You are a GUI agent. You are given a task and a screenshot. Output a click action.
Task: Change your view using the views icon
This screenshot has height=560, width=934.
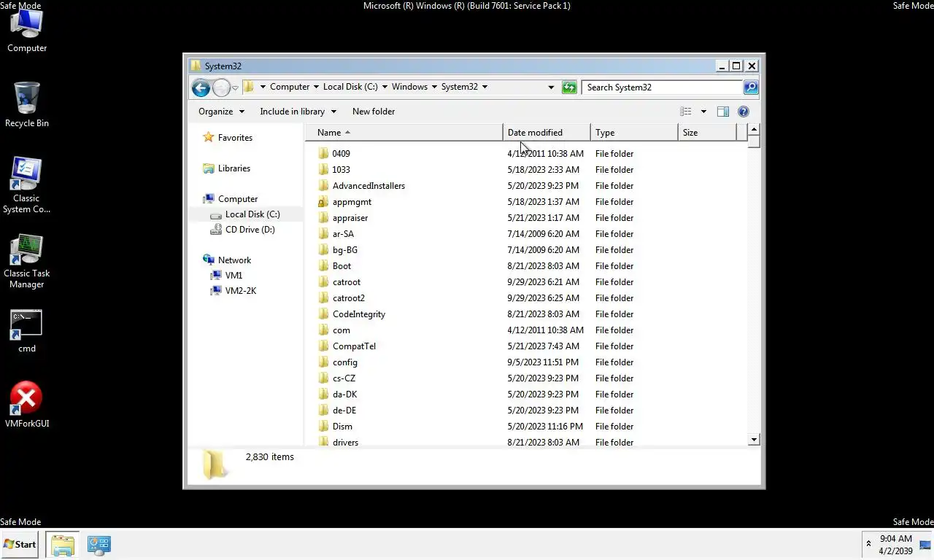pyautogui.click(x=685, y=112)
